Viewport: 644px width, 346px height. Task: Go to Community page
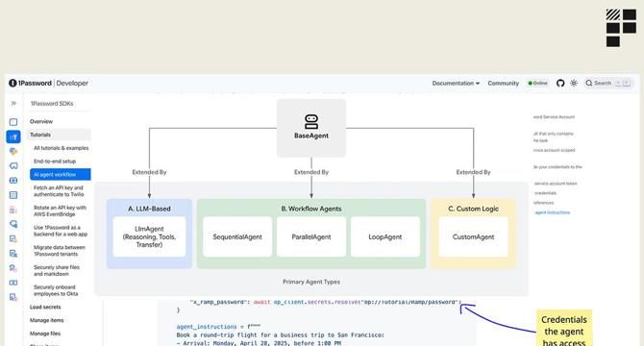point(503,83)
